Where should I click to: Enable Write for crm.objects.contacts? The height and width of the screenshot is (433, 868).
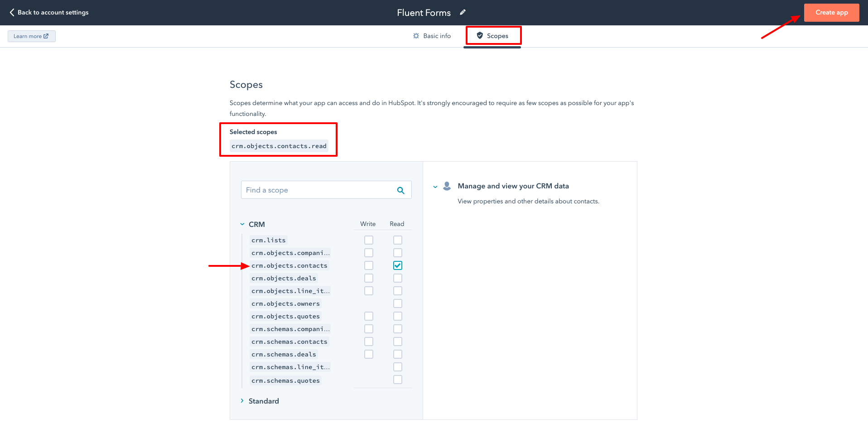369,265
